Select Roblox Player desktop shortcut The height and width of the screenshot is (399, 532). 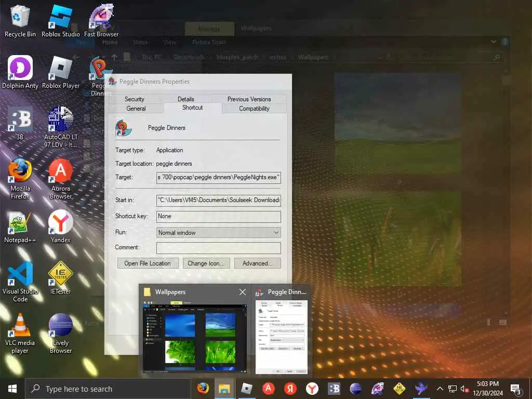click(61, 72)
